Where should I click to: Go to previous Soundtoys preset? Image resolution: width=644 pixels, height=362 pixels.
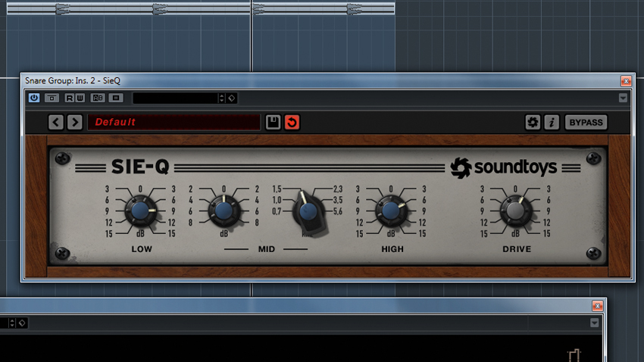coord(56,122)
